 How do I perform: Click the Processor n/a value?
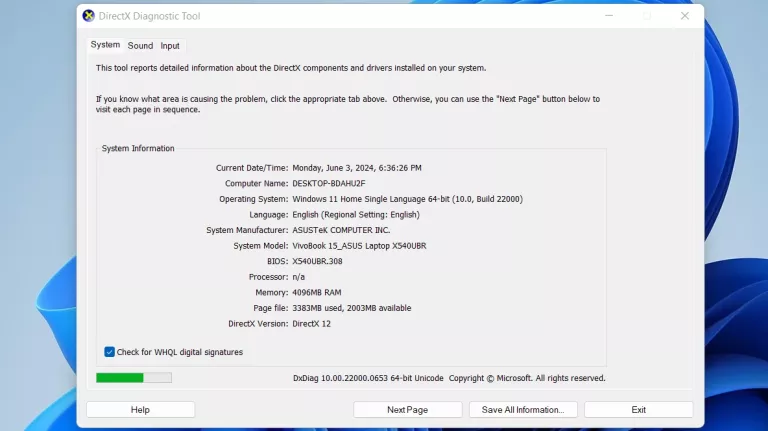[298, 277]
